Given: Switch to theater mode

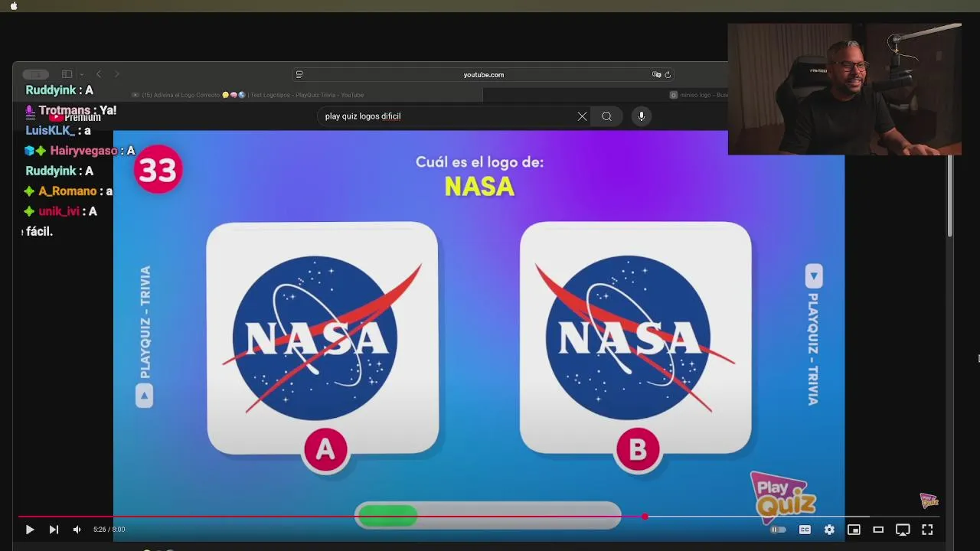Looking at the screenshot, I should [x=878, y=530].
